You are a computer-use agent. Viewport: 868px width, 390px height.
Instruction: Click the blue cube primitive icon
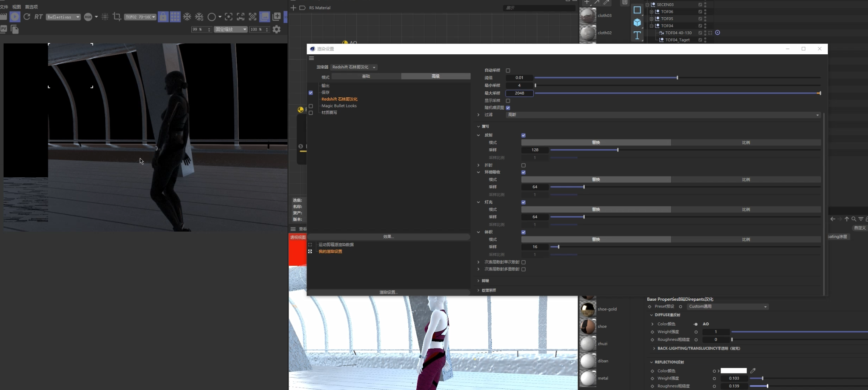click(x=637, y=23)
